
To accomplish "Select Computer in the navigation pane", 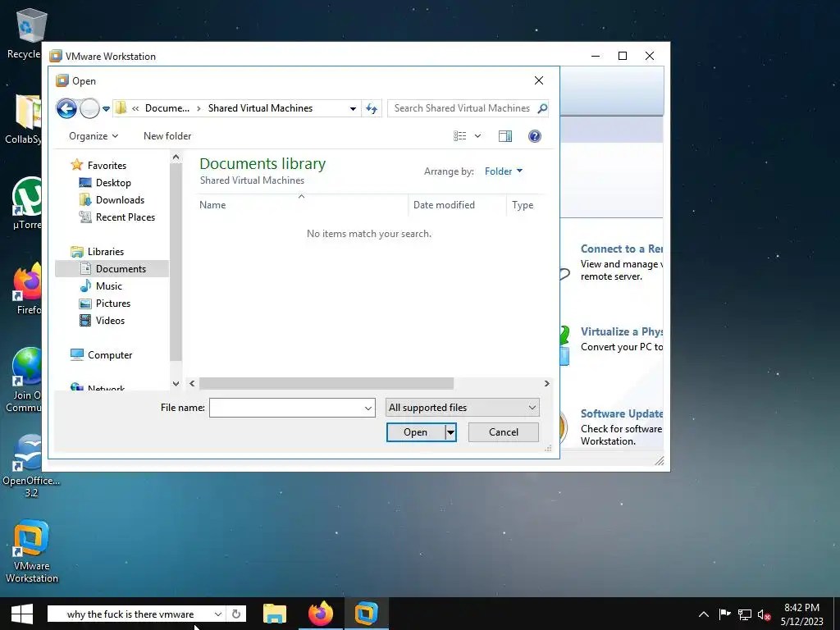I will (x=101, y=354).
